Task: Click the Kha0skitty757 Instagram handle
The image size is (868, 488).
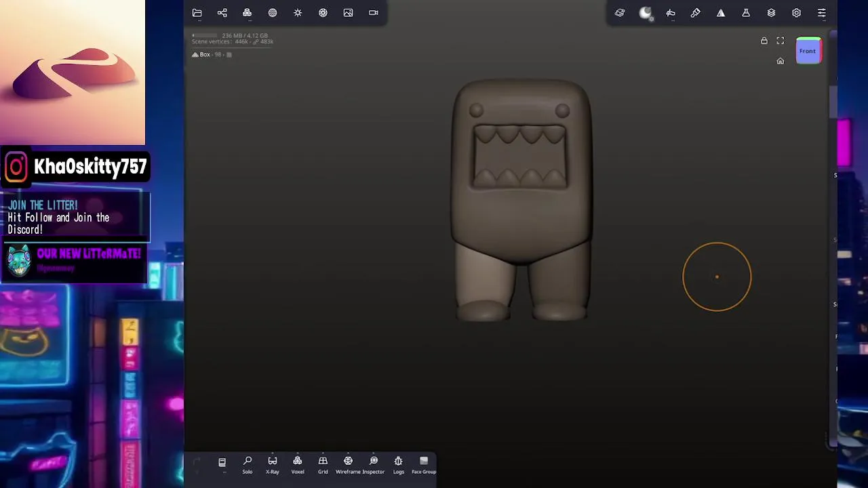Action: coord(90,167)
